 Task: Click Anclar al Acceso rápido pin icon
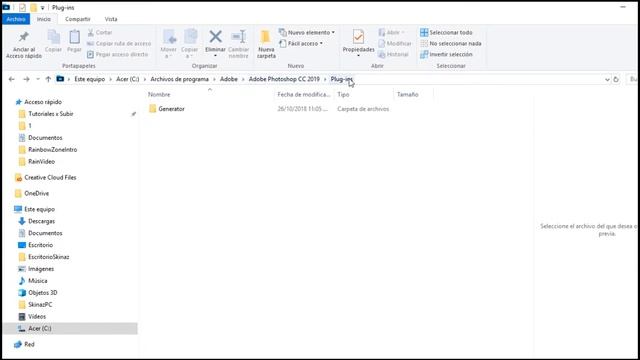tap(24, 37)
